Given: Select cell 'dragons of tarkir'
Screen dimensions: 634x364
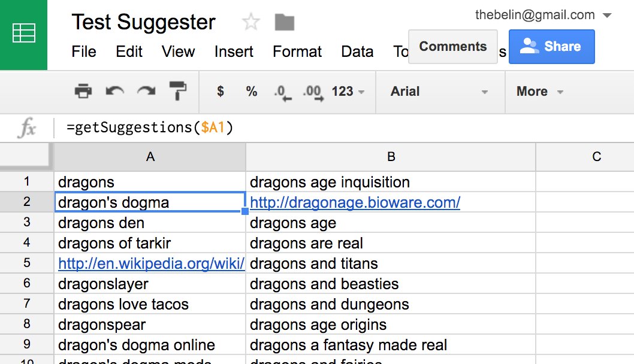Looking at the screenshot, I should pos(150,243).
